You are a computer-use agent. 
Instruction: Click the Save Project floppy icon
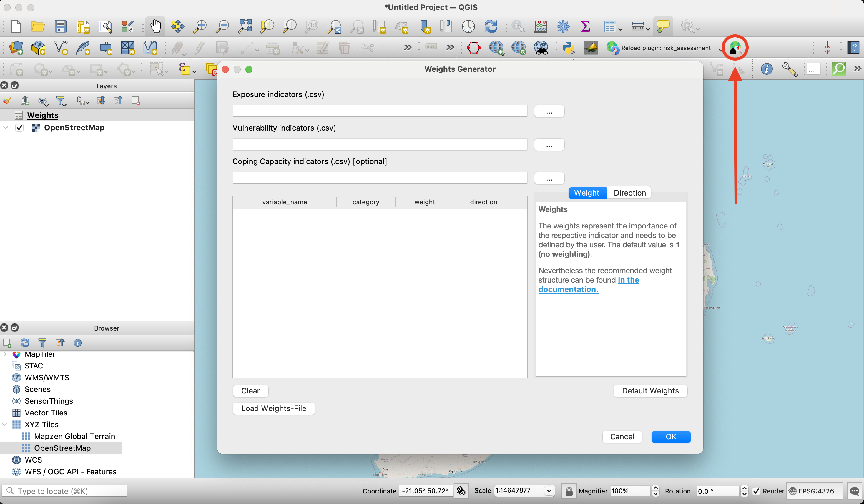[x=60, y=26]
